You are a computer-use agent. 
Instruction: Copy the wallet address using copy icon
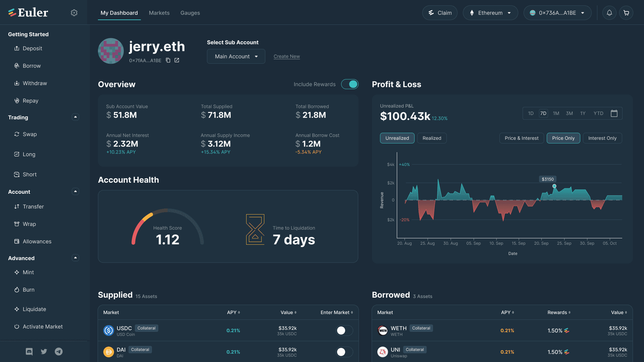168,60
